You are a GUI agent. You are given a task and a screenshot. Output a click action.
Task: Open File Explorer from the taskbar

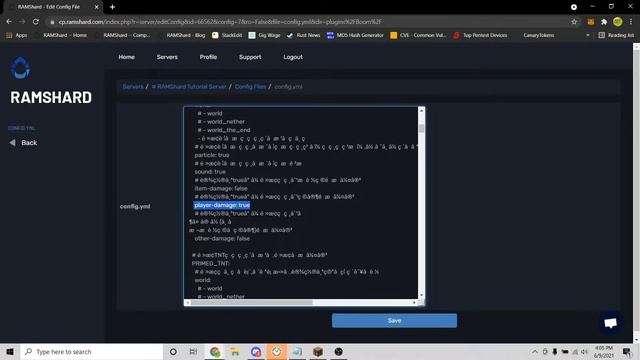pyautogui.click(x=235, y=351)
